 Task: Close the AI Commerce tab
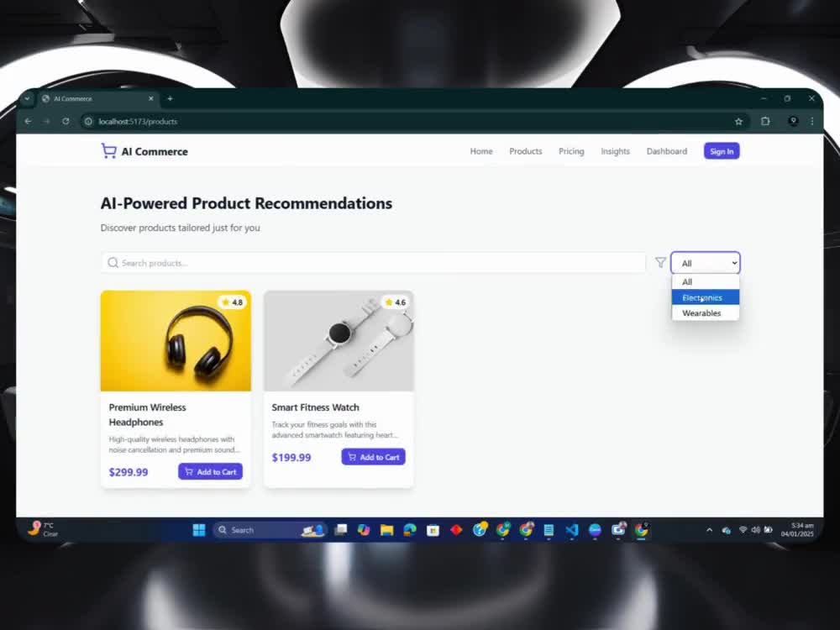151,98
